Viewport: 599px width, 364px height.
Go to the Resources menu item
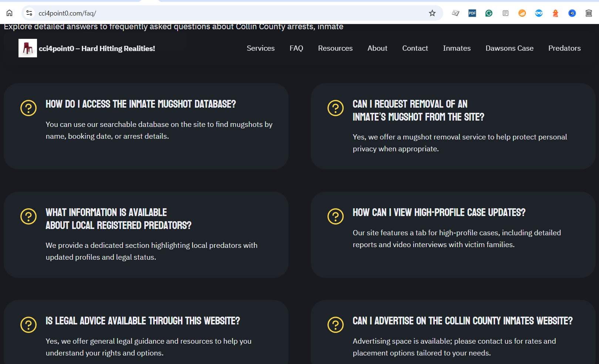(335, 48)
